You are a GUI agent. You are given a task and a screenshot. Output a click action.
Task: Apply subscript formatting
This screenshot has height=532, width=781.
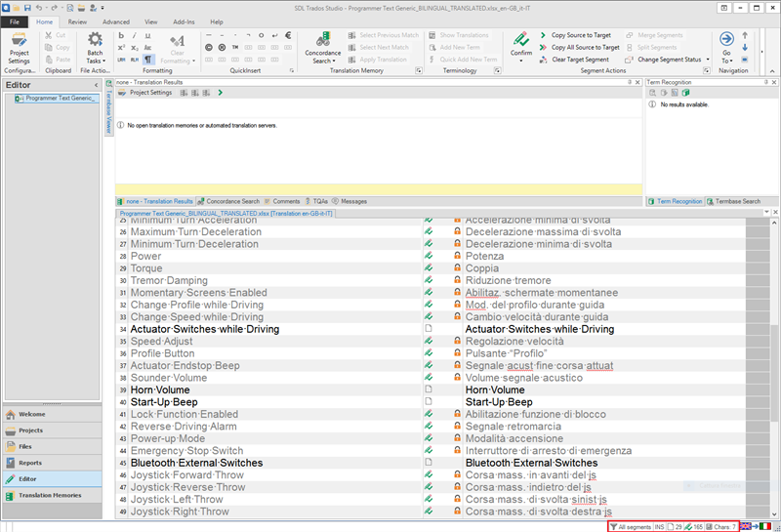135,47
